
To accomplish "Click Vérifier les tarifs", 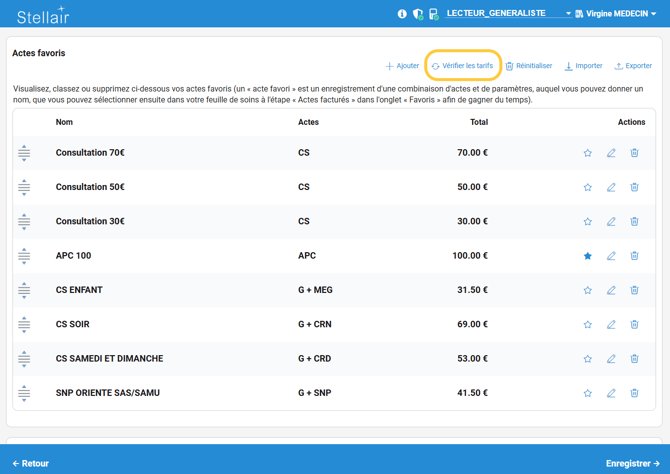I will coord(462,66).
